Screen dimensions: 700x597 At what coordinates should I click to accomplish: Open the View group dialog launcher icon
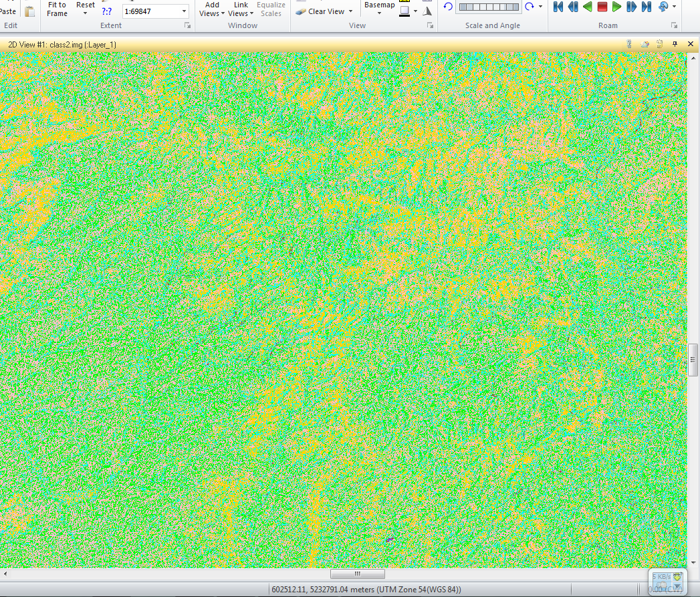(431, 25)
